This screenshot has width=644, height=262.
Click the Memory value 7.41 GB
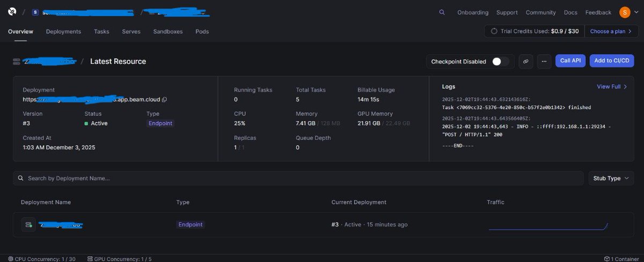[x=305, y=123]
